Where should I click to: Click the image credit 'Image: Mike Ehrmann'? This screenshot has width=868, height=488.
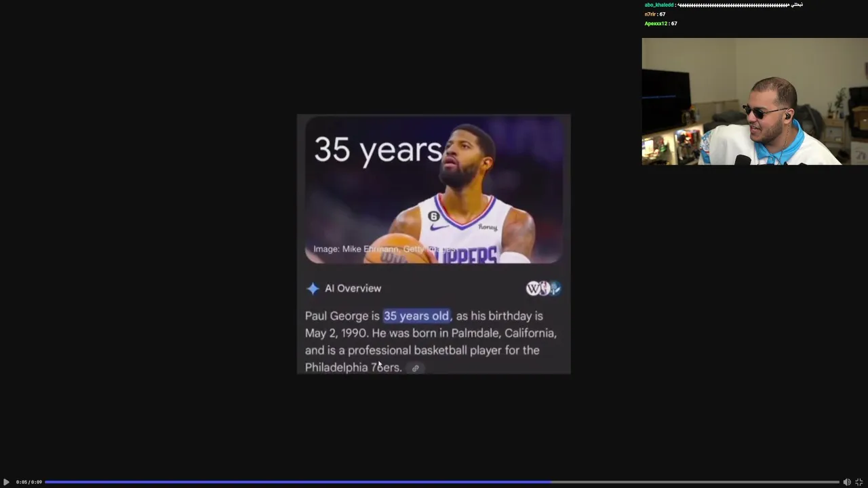[356, 249]
